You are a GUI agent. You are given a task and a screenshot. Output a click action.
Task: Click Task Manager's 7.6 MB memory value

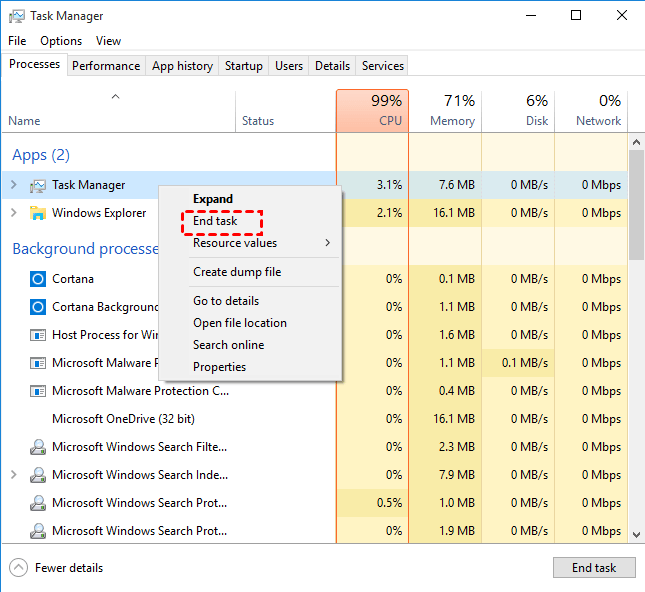pos(457,185)
